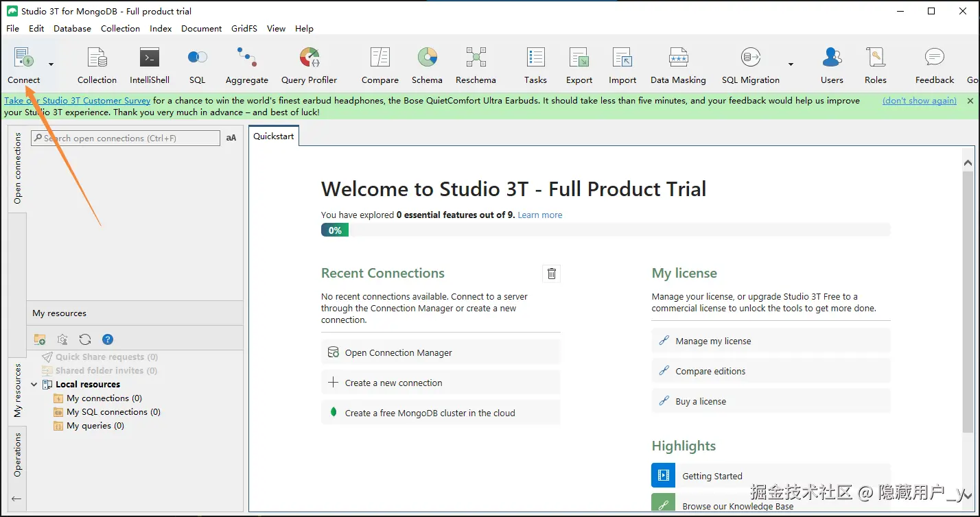This screenshot has height=517, width=980.
Task: Click Compare editions
Action: click(x=771, y=371)
